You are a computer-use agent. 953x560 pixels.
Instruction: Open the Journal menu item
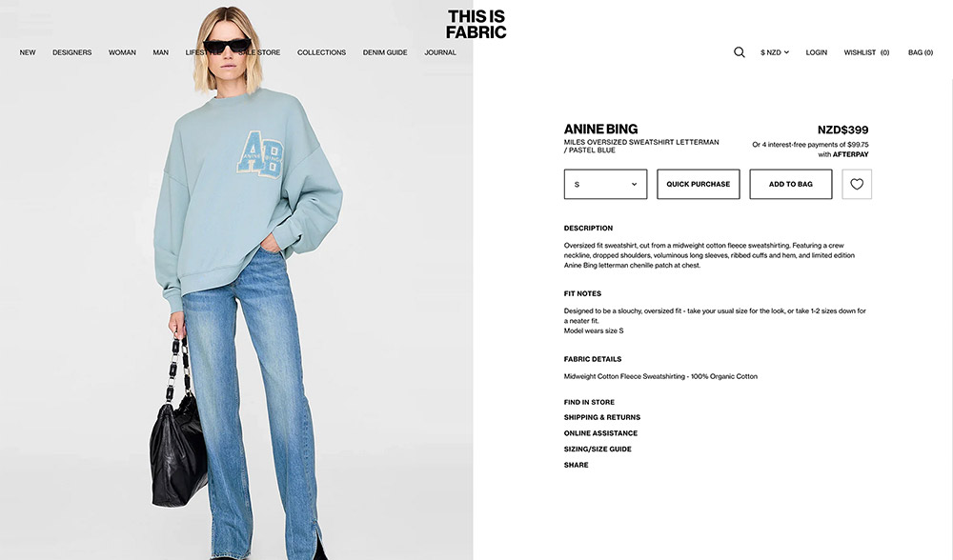click(x=440, y=52)
